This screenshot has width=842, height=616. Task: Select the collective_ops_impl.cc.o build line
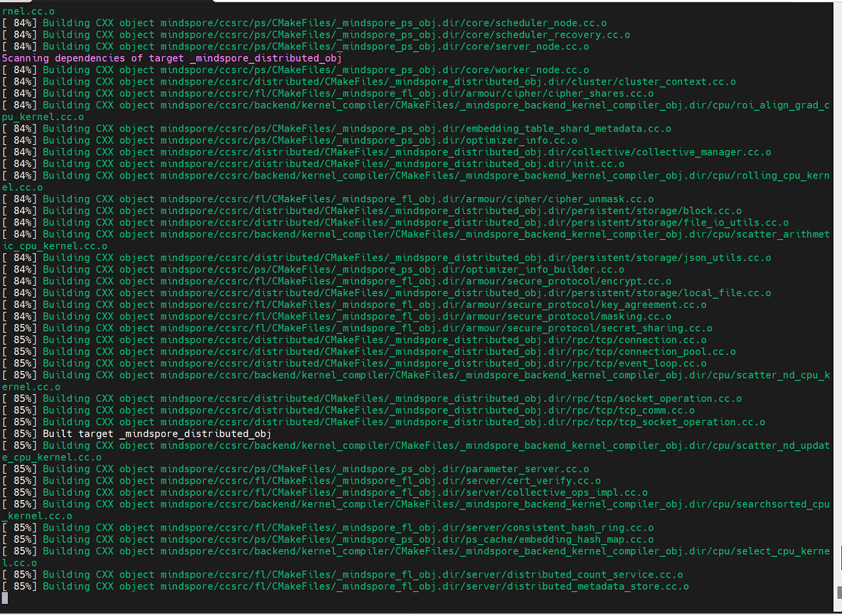click(324, 493)
